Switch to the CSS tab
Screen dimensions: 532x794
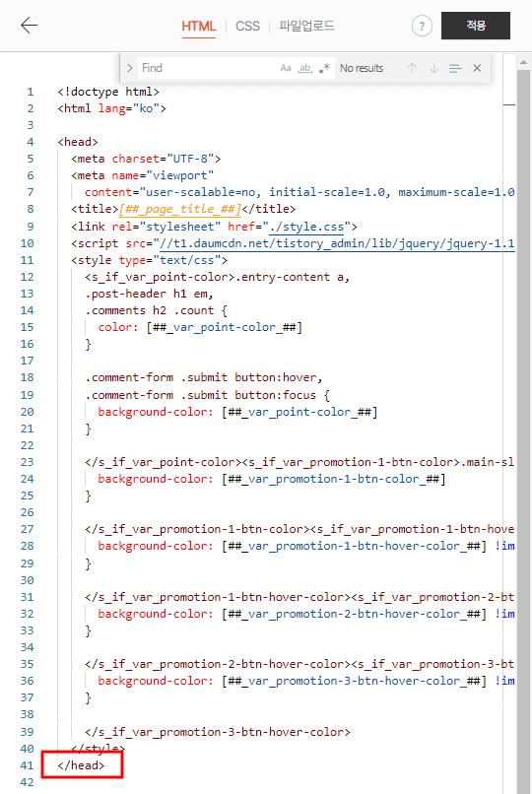(x=247, y=26)
